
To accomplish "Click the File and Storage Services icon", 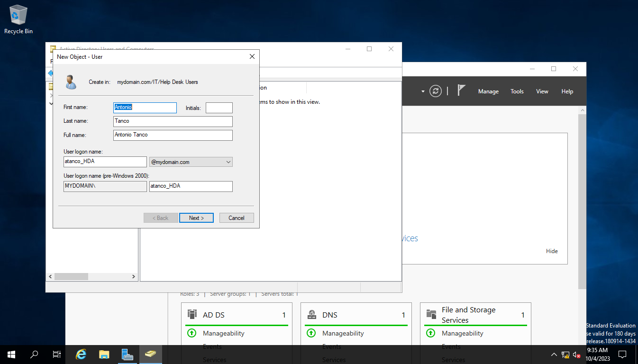I will pos(431,314).
